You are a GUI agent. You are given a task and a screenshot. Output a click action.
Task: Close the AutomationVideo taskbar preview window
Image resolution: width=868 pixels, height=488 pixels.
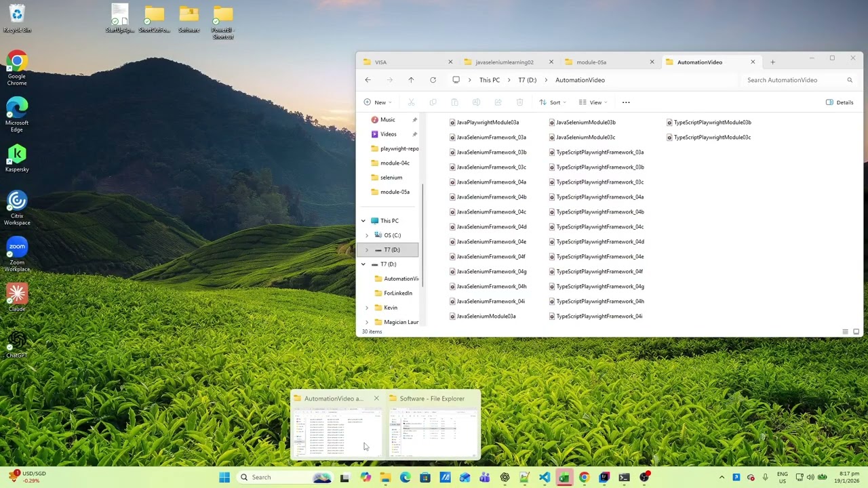click(376, 399)
